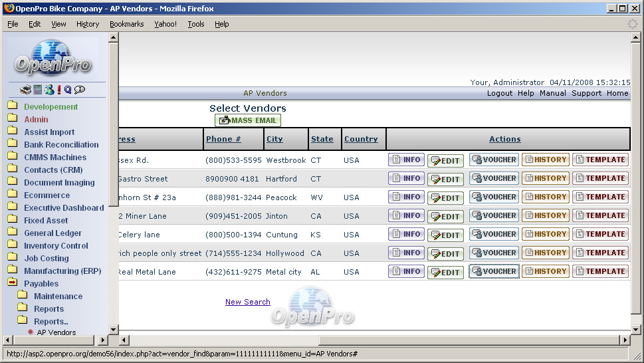The height and width of the screenshot is (363, 644).
Task: View History for the Hollywood vendor
Action: tap(545, 253)
